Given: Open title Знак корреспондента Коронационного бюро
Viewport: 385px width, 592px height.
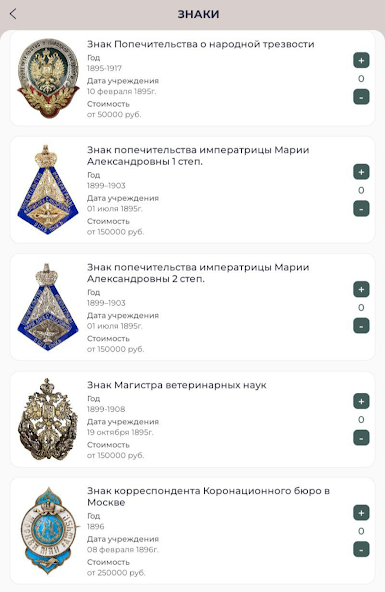Looking at the screenshot, I should point(208,496).
